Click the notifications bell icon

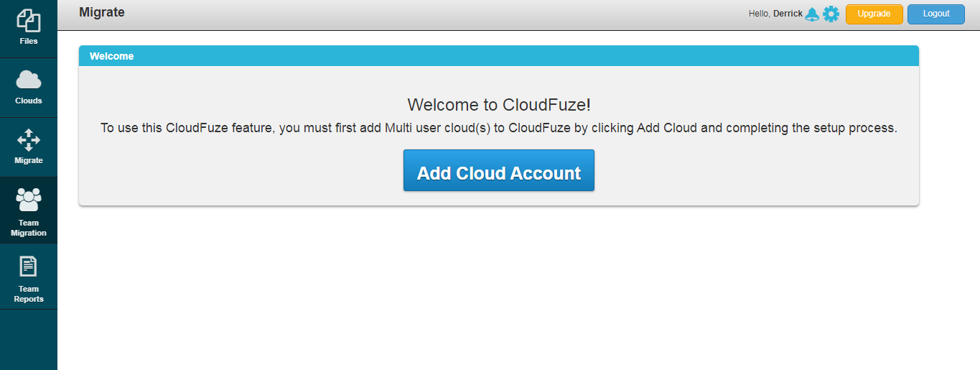pos(812,14)
